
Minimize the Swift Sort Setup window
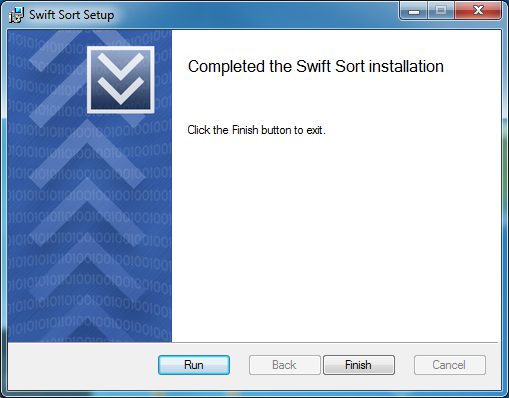click(x=414, y=11)
